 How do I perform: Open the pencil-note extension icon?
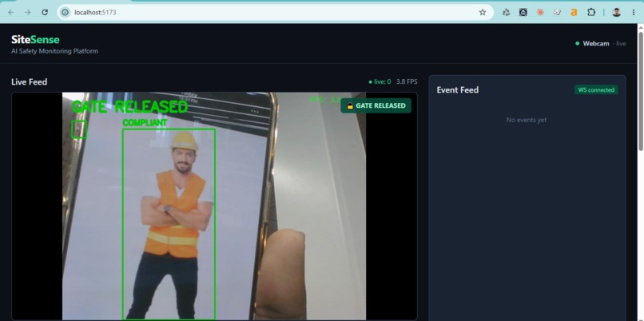[x=557, y=12]
